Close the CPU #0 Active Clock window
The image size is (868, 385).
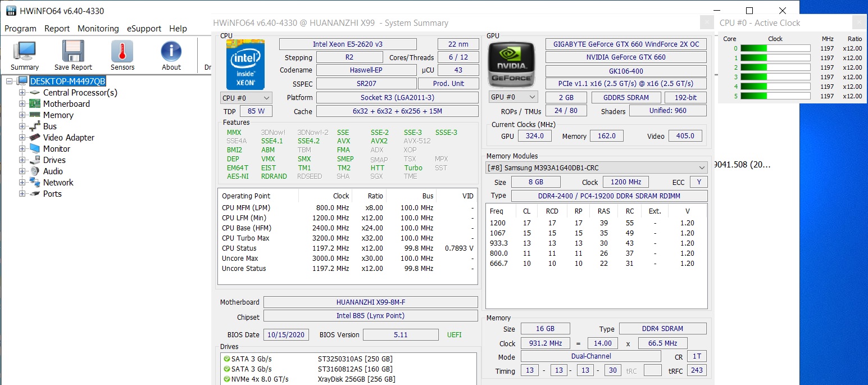(859, 22)
